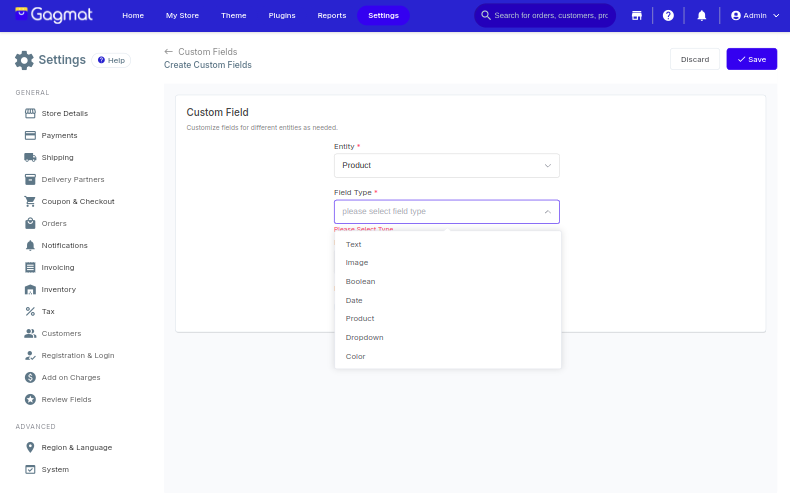This screenshot has width=790, height=493.
Task: Click the Inventory warehouse icon
Action: point(30,290)
